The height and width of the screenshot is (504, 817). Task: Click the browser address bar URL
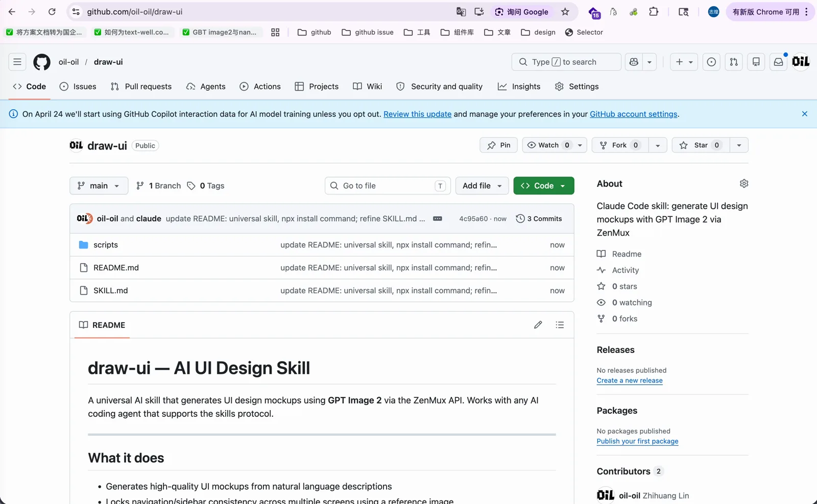[135, 12]
